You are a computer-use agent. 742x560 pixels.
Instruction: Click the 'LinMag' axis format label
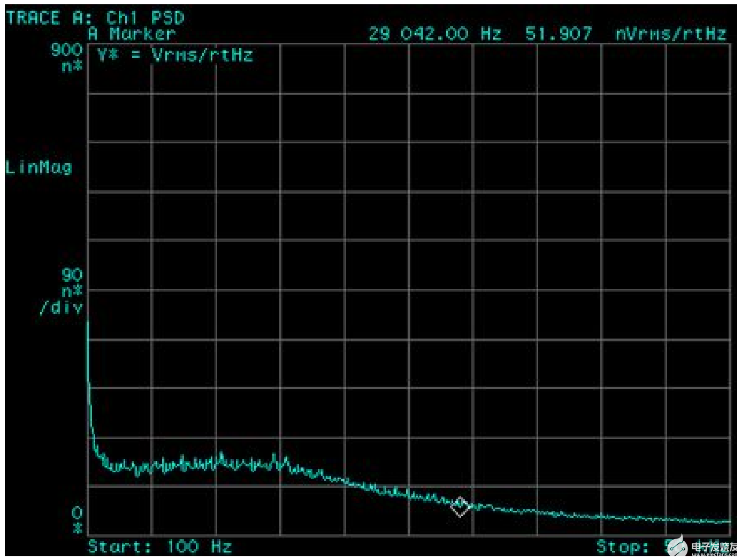[39, 167]
